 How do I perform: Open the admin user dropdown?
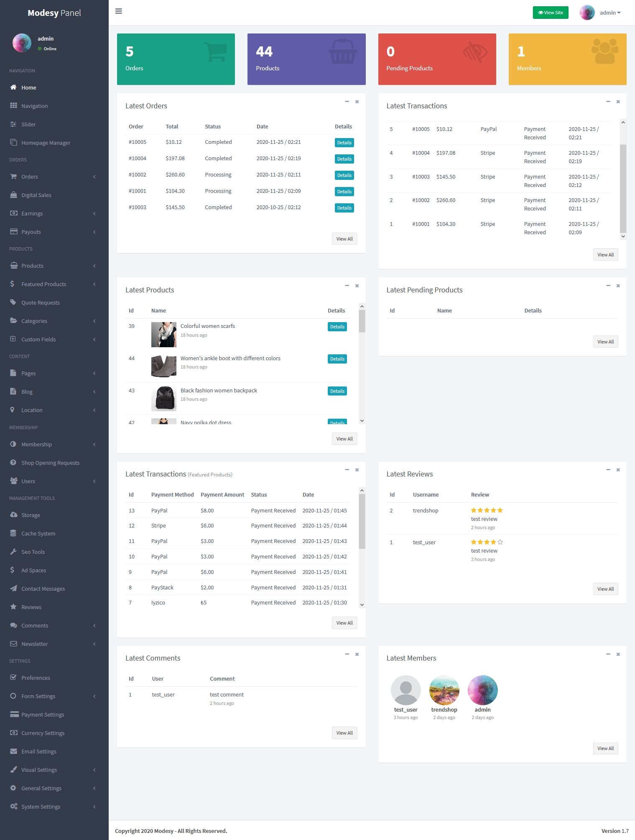(x=609, y=13)
